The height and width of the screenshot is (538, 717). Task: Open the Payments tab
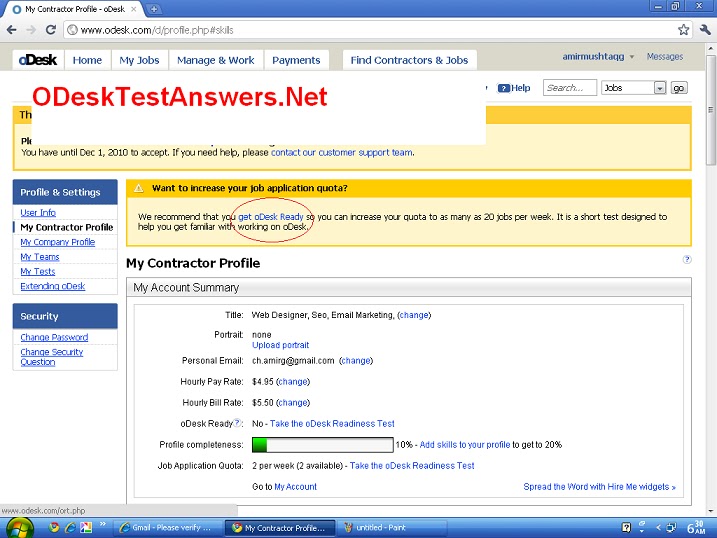(x=296, y=60)
